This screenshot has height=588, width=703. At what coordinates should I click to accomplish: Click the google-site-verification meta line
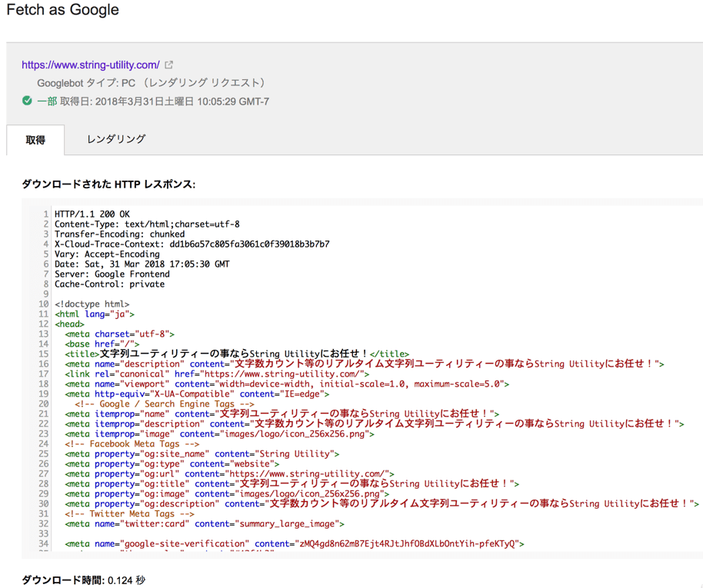tap(295, 543)
